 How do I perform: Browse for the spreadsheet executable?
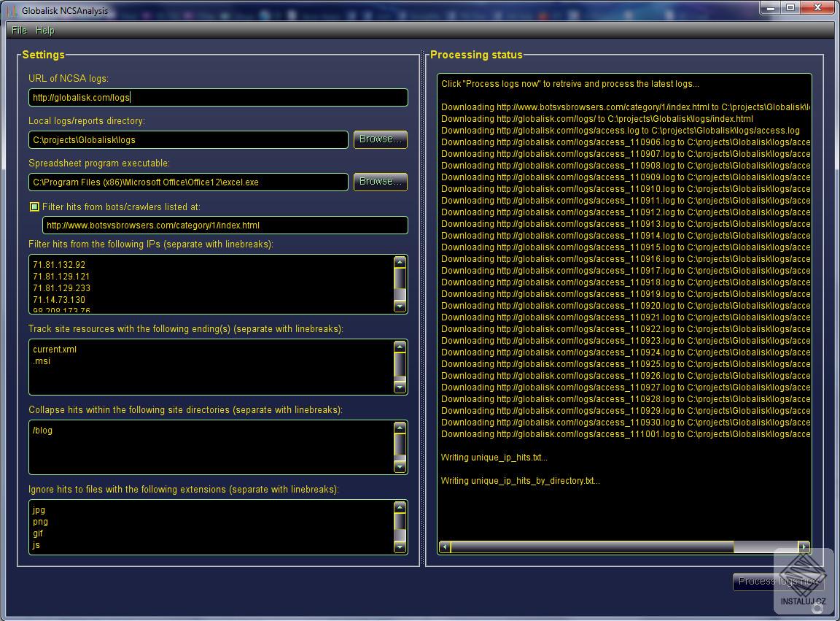point(381,182)
